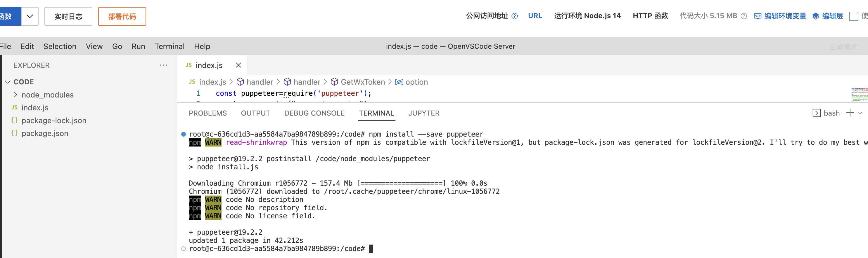Open Explorer more actions ellipsis

(163, 65)
